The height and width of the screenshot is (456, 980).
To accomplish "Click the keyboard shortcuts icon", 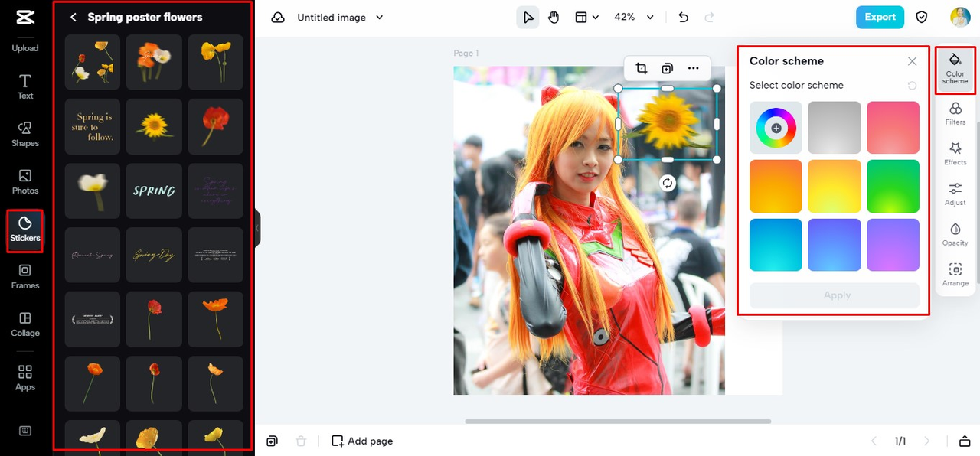I will point(25,431).
